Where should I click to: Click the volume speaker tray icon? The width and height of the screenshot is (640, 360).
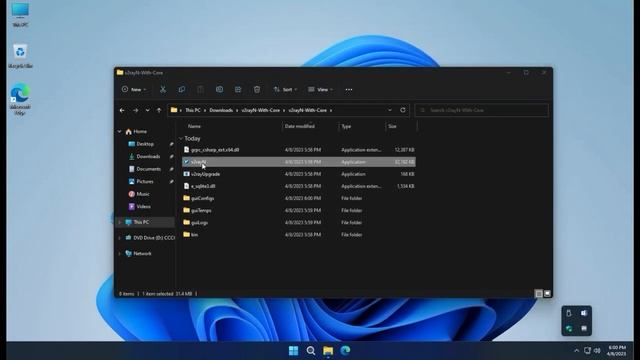597,351
